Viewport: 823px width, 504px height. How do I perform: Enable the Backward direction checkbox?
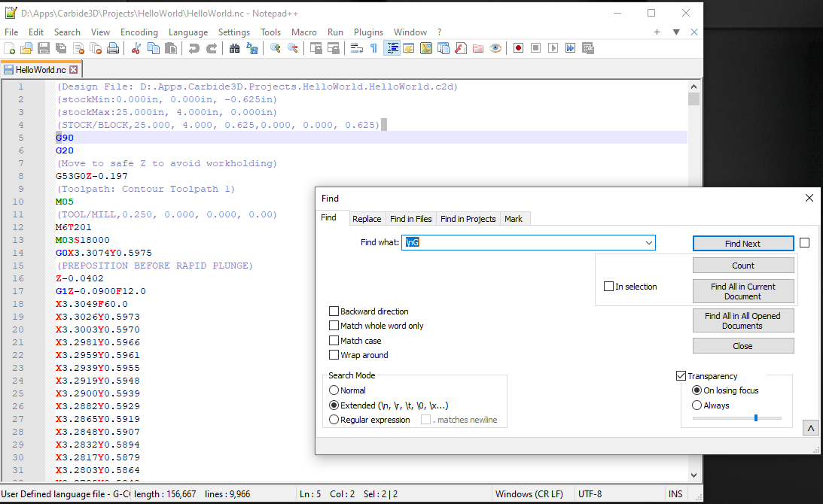pyautogui.click(x=334, y=311)
